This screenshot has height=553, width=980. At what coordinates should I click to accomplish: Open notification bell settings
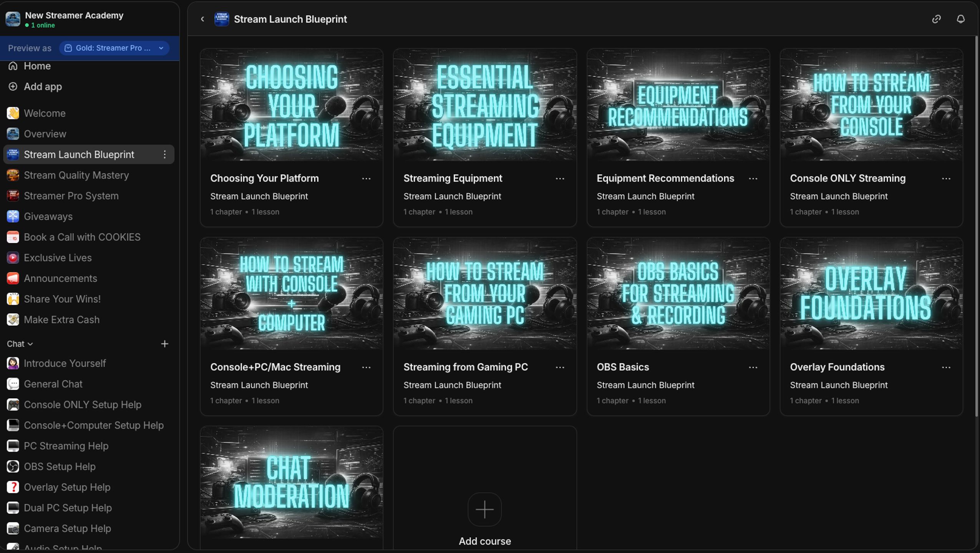click(960, 19)
